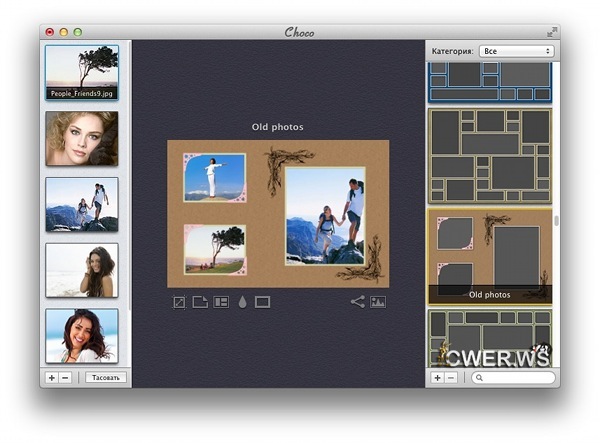The image size is (600, 443).
Task: Open the layout grid icon
Action: pos(221,302)
